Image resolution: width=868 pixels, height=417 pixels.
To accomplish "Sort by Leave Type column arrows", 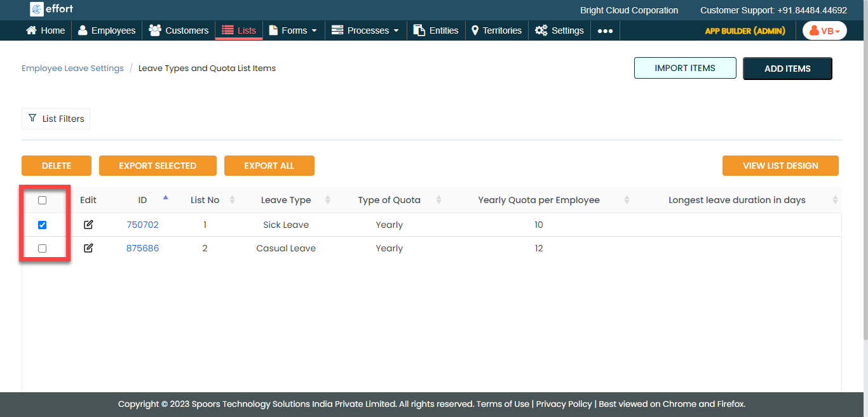I will pos(328,200).
